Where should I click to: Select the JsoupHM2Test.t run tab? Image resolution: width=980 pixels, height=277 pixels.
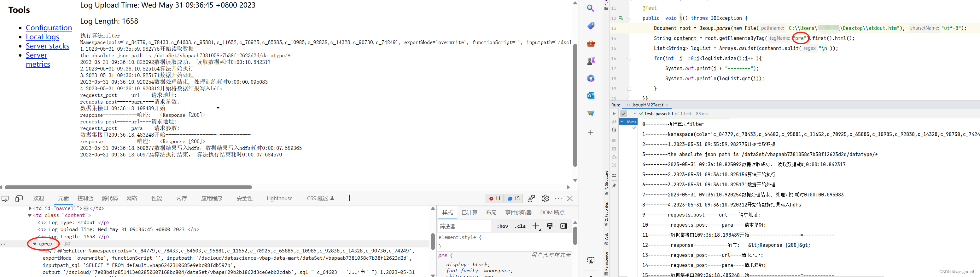point(648,105)
